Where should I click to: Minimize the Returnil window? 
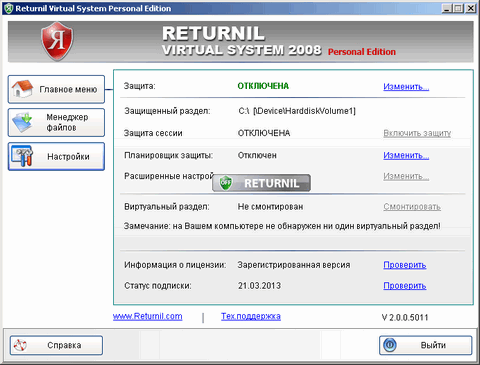pyautogui.click(x=446, y=8)
